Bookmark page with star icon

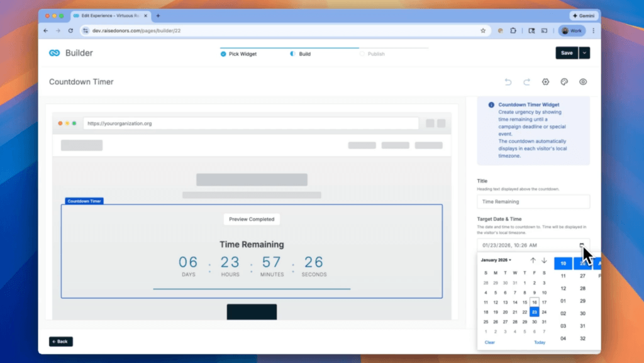coord(483,30)
